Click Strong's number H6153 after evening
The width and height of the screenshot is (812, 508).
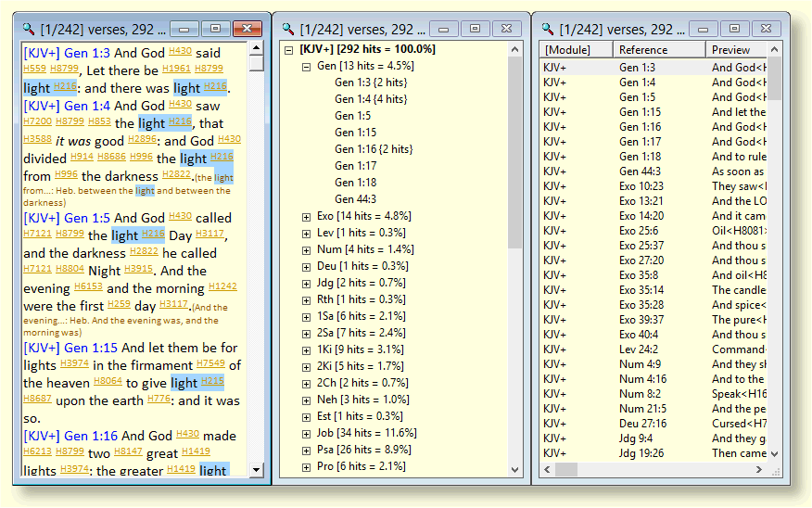88,286
